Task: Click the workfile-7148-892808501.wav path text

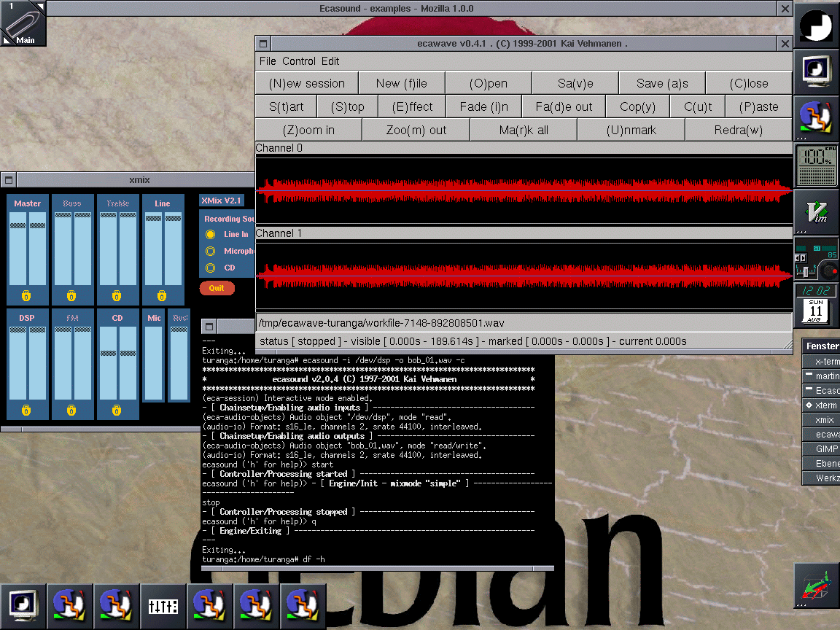Action: tap(381, 323)
